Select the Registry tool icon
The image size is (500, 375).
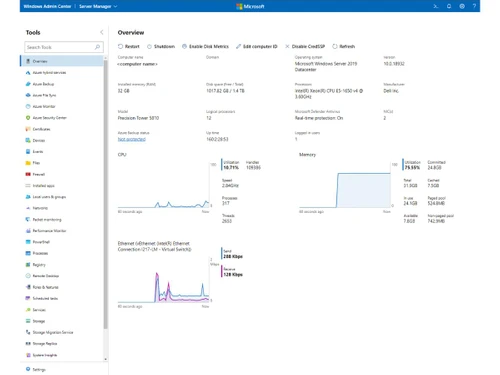[x=28, y=265]
